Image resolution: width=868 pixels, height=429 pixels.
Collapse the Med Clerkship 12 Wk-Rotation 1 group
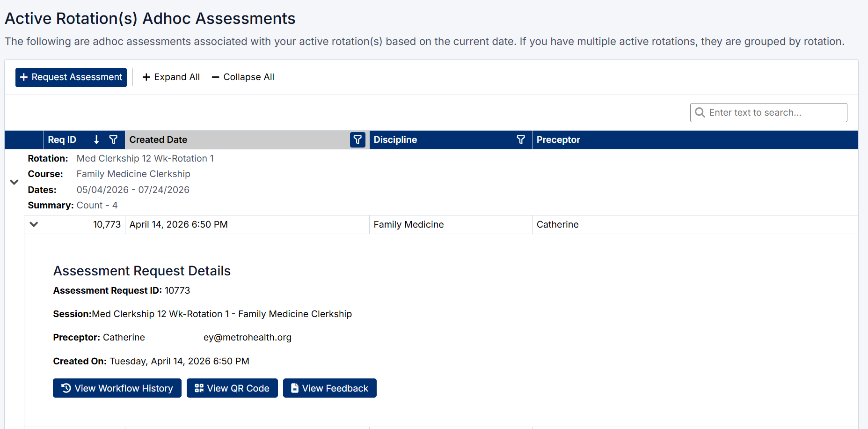click(x=14, y=182)
